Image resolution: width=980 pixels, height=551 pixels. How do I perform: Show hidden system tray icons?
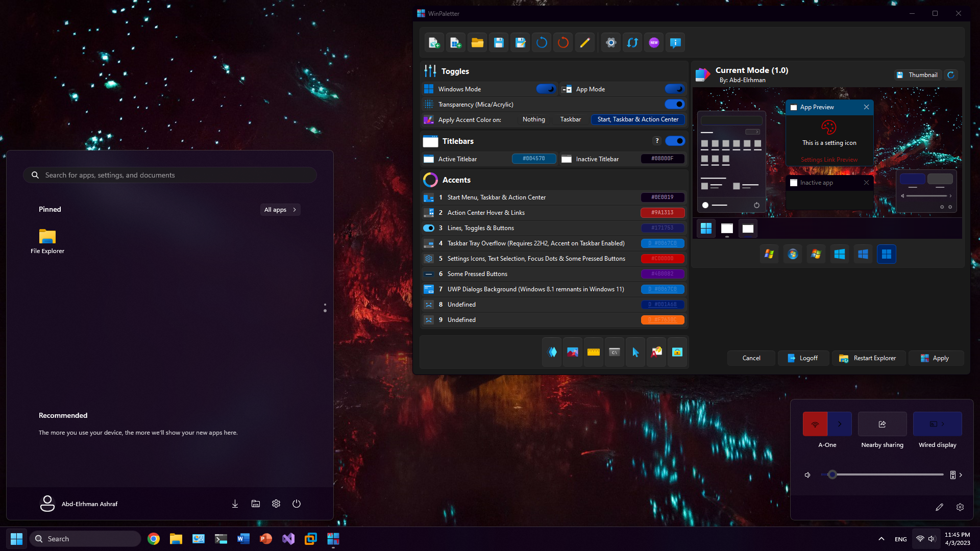[x=881, y=538]
